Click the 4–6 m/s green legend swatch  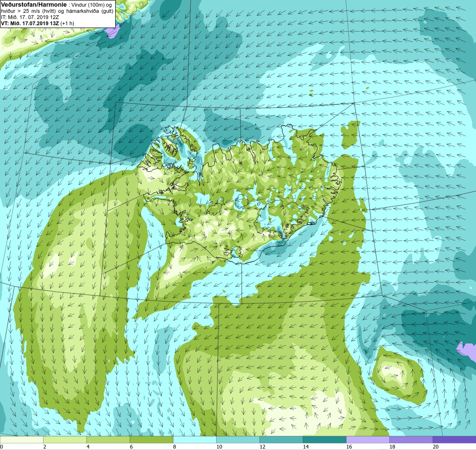[x=108, y=440]
